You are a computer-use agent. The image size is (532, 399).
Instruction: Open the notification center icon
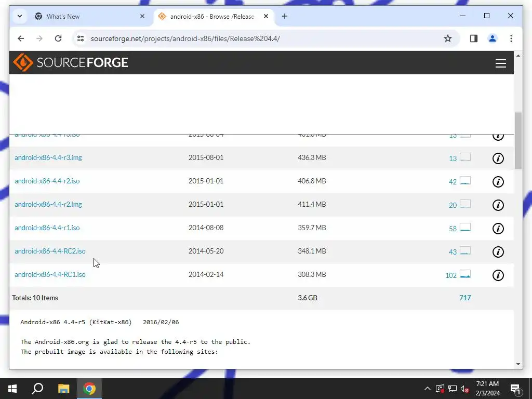point(515,389)
